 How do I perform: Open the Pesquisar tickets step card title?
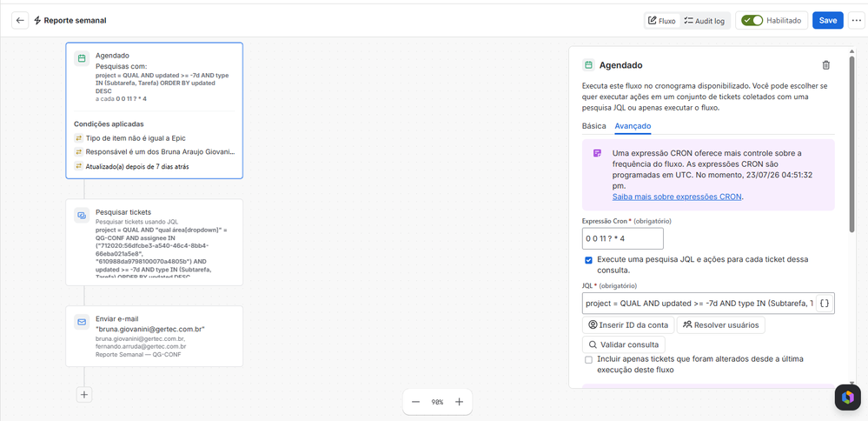pos(123,212)
